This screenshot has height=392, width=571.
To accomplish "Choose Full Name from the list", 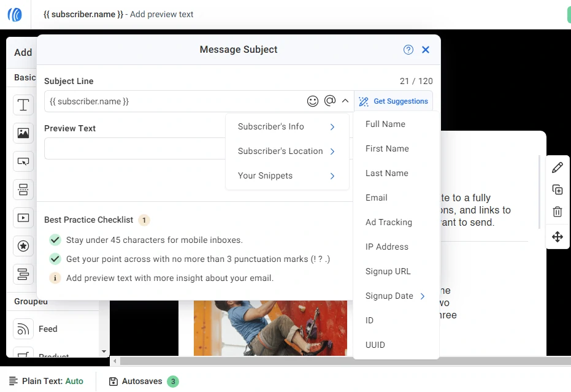I will 385,124.
